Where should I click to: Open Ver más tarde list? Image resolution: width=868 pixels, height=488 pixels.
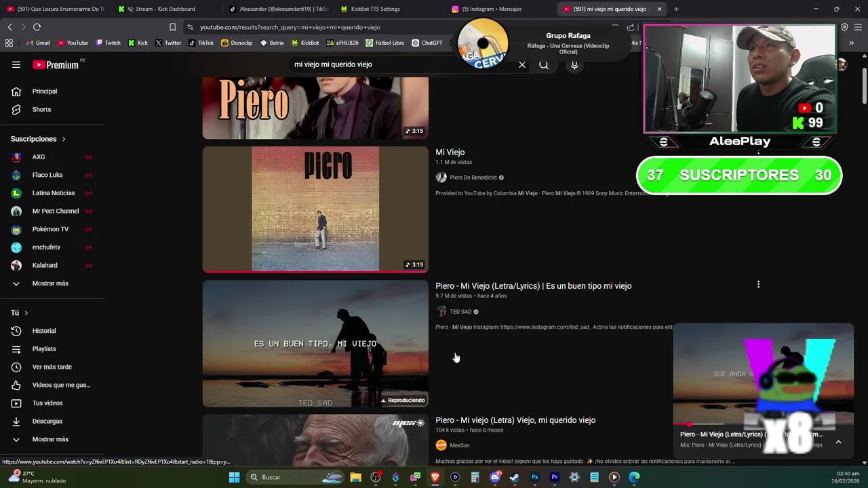[52, 367]
